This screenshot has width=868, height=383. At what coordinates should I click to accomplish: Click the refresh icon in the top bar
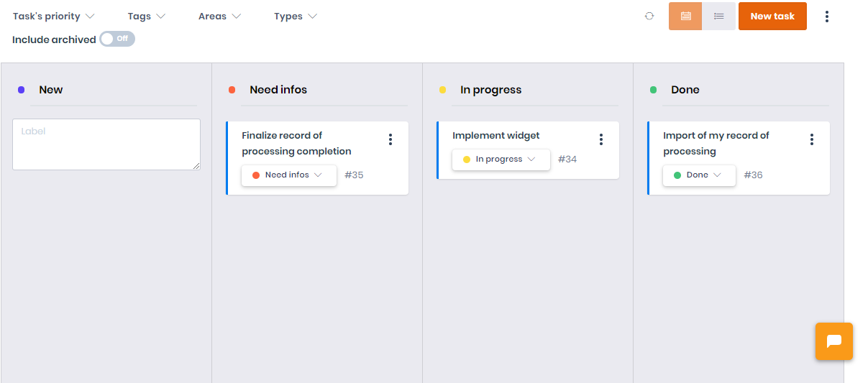[649, 16]
